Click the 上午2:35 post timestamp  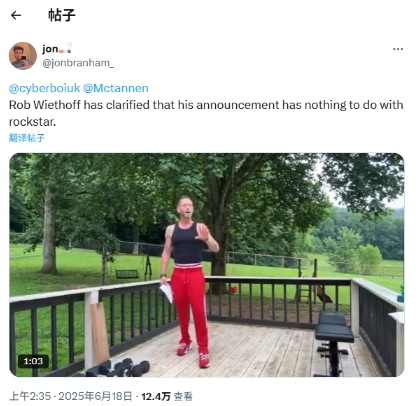coord(30,396)
